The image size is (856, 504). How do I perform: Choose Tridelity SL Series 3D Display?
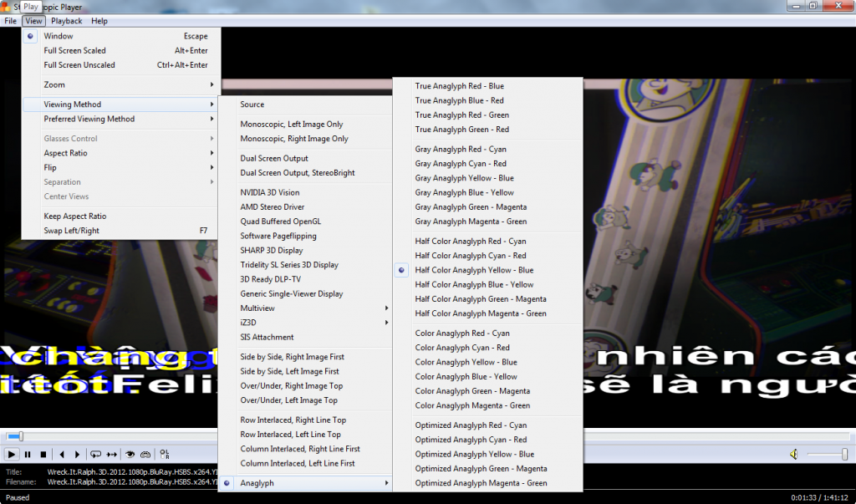pos(305,265)
